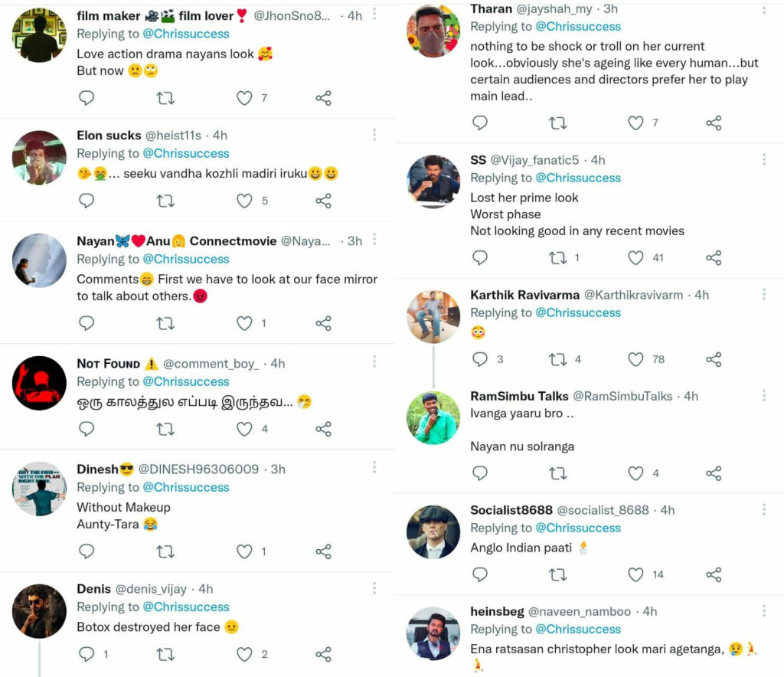
Task: Retweet the Not Found Tamil reply
Action: pos(165,429)
